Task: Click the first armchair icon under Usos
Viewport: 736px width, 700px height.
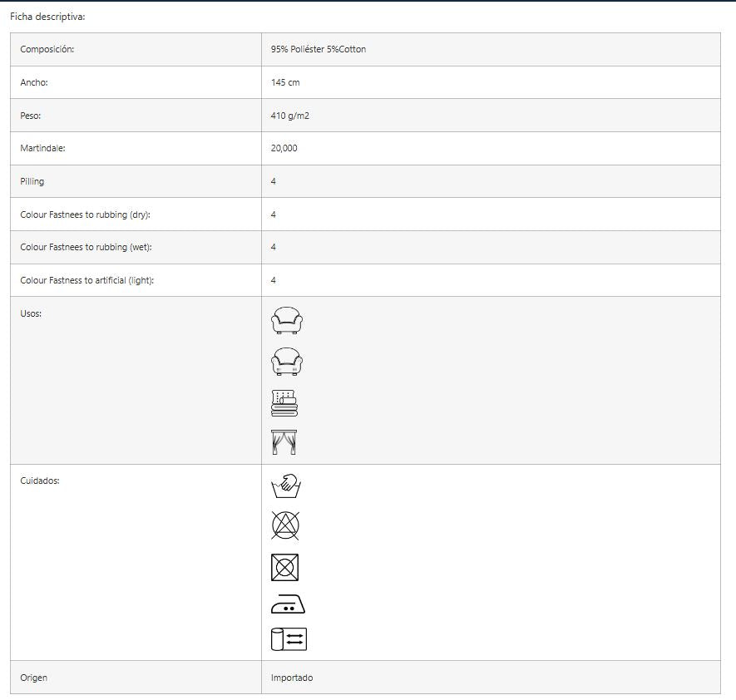Action: point(286,320)
